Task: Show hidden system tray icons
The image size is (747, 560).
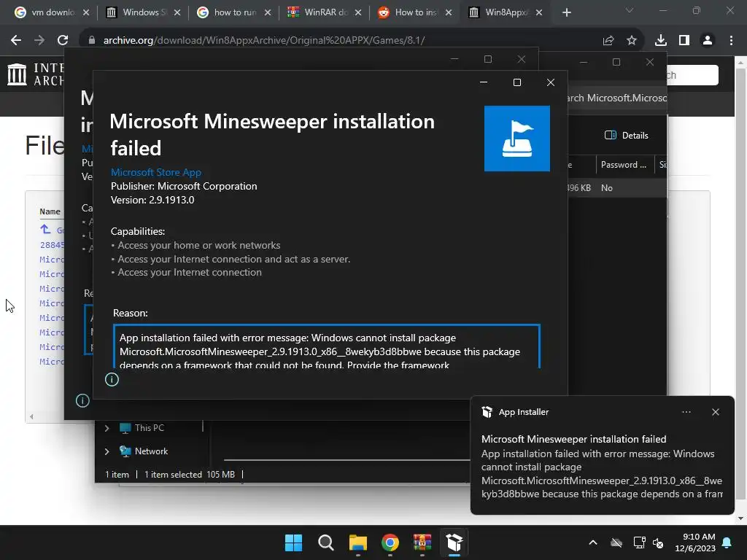Action: pyautogui.click(x=593, y=542)
